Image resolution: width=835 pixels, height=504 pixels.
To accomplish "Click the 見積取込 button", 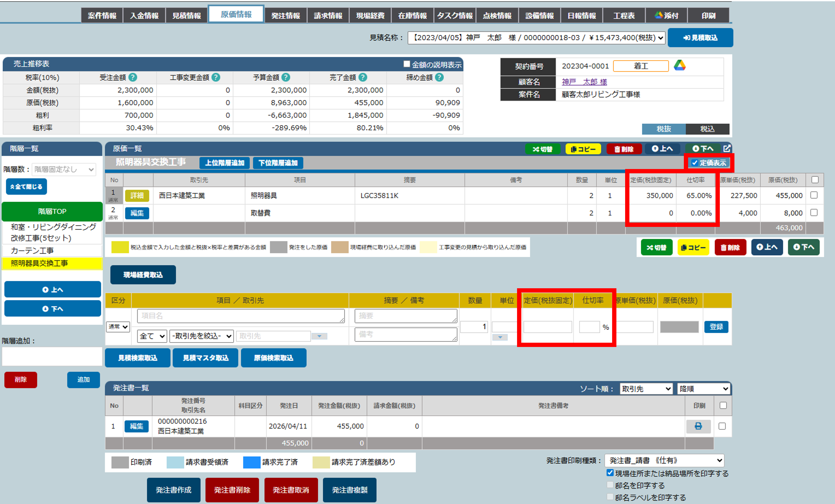I will [x=700, y=38].
